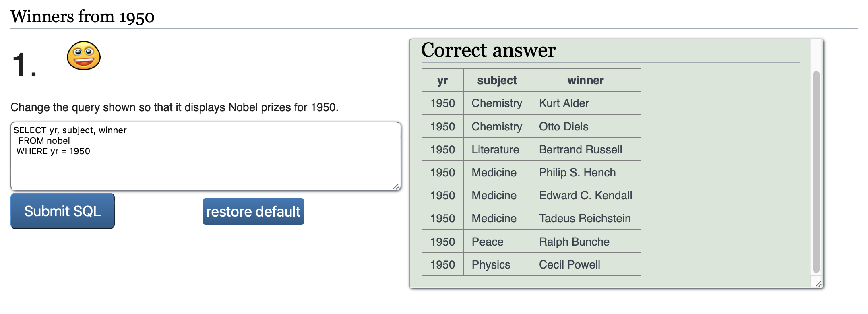Click the yr column header
This screenshot has height=314, width=868.
pyautogui.click(x=442, y=81)
